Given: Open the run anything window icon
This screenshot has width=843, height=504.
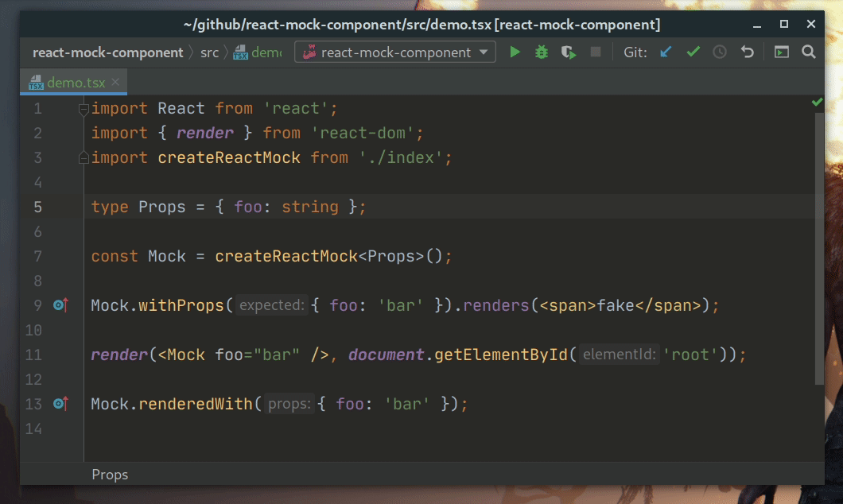Looking at the screenshot, I should point(781,52).
